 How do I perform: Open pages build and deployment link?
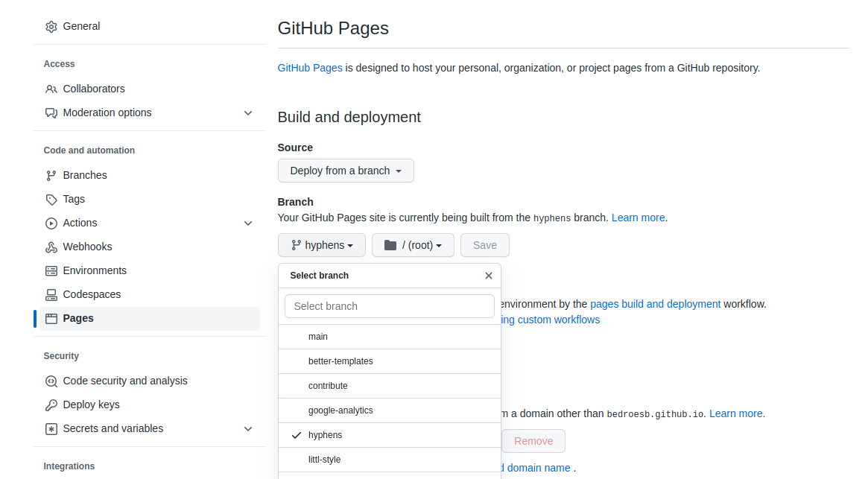[x=656, y=304]
